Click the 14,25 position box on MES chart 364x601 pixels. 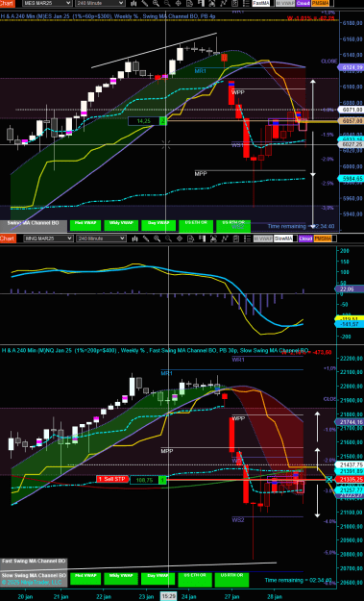[x=143, y=121]
